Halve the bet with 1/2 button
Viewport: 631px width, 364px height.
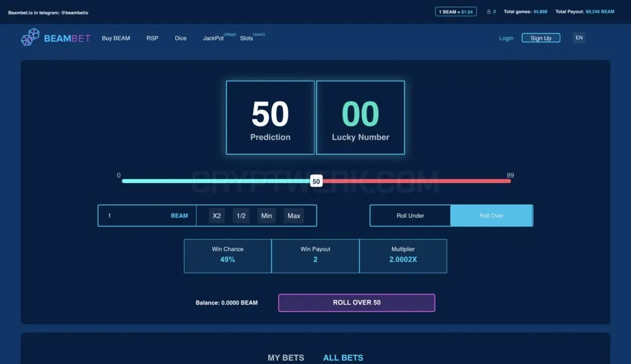[x=241, y=216]
